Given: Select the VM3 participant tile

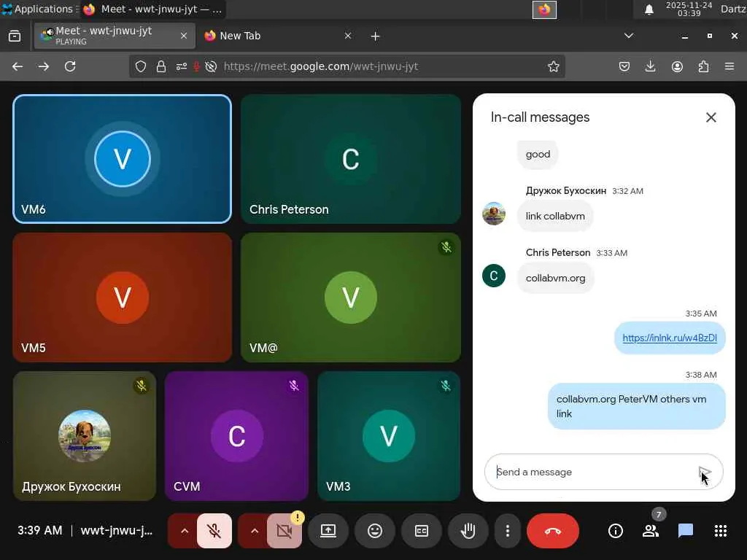Looking at the screenshot, I should [389, 436].
